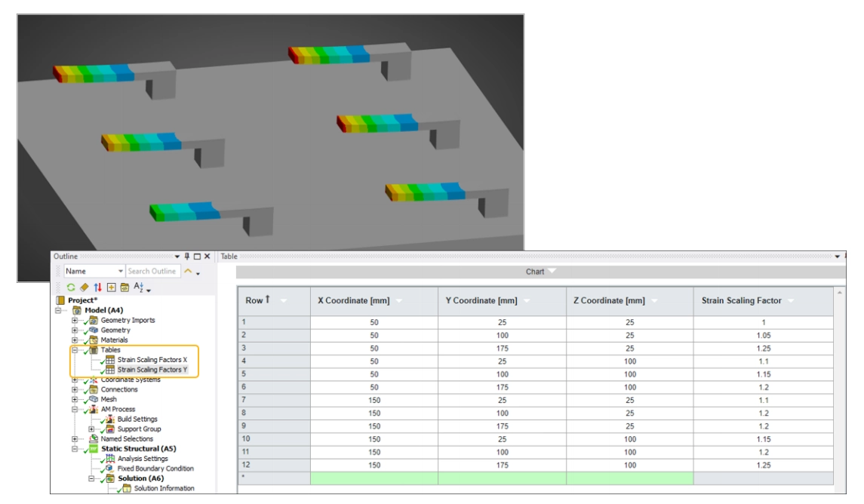
Task: Select the Build Settings item
Action: click(x=137, y=419)
